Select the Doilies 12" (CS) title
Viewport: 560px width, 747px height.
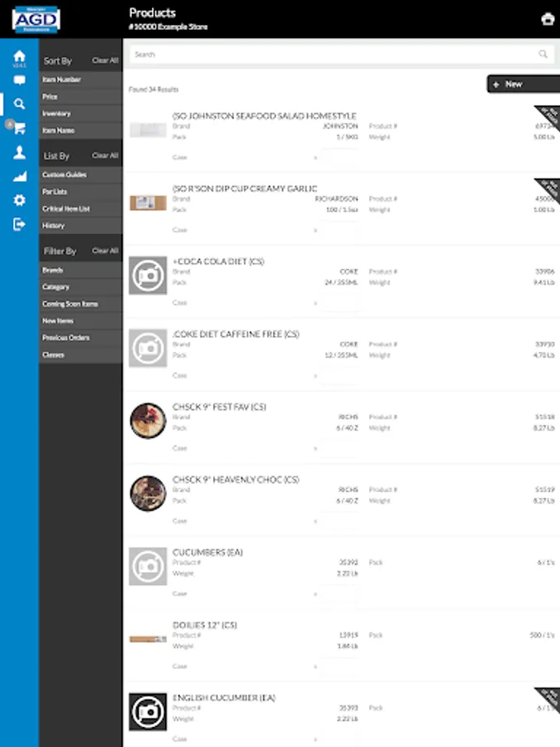205,625
